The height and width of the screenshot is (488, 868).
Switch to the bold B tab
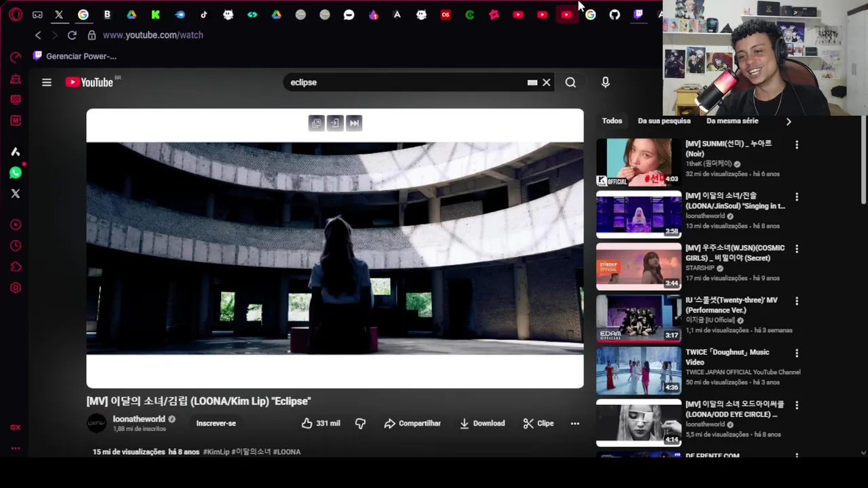click(x=107, y=14)
